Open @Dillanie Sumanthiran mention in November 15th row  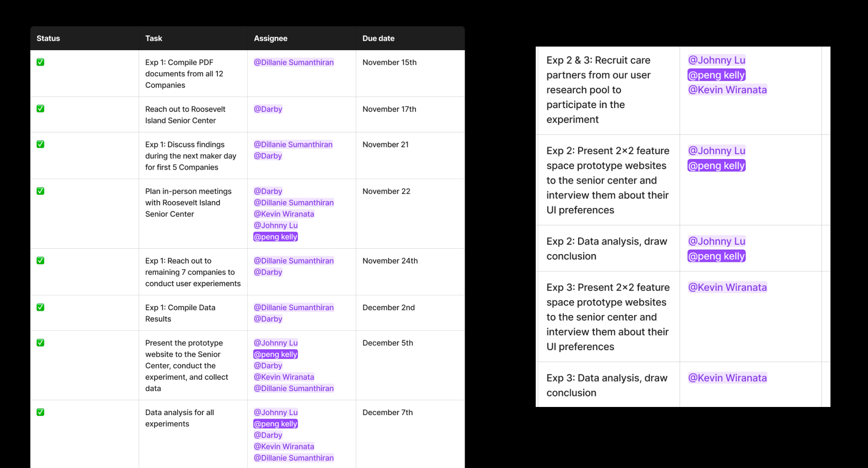coord(294,62)
